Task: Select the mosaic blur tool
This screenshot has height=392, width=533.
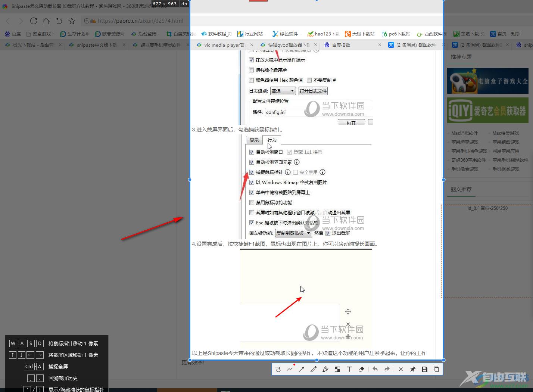Action: point(337,369)
